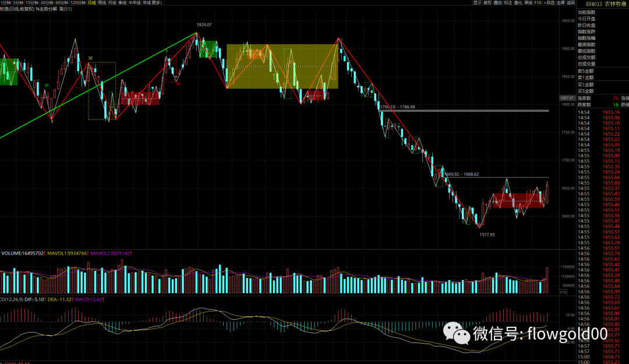Click the DEA:-11.32 MACD value

60,299
